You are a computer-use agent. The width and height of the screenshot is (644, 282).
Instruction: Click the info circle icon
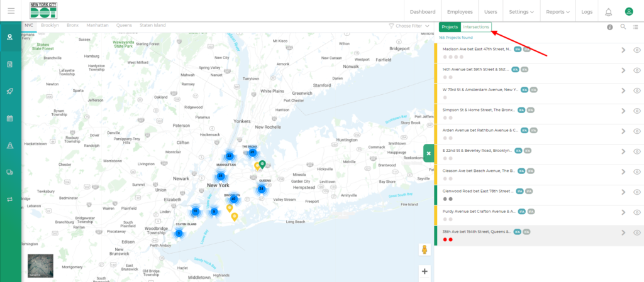click(x=609, y=27)
